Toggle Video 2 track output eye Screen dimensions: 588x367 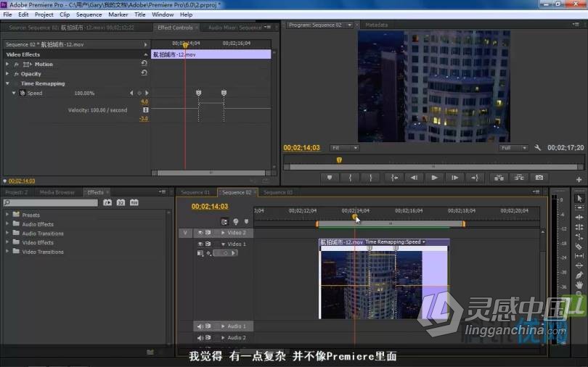(200, 233)
